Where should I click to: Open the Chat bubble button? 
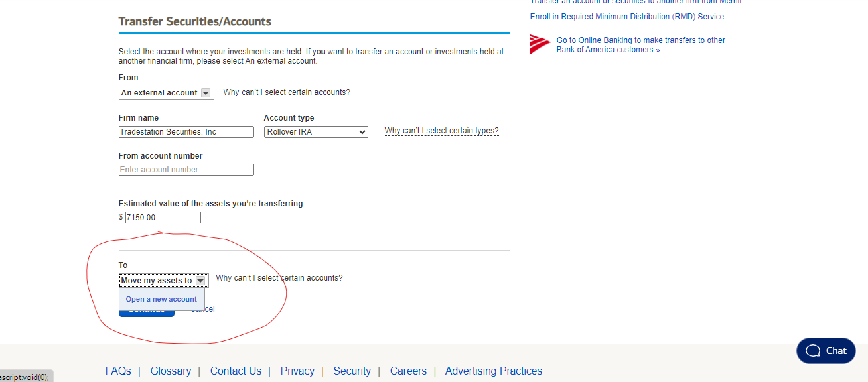(826, 351)
